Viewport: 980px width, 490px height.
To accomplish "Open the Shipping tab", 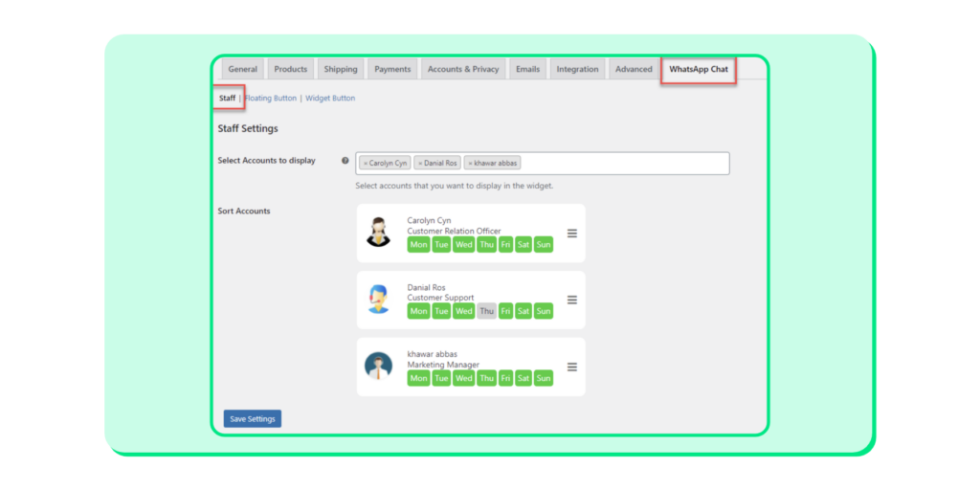I will point(341,69).
